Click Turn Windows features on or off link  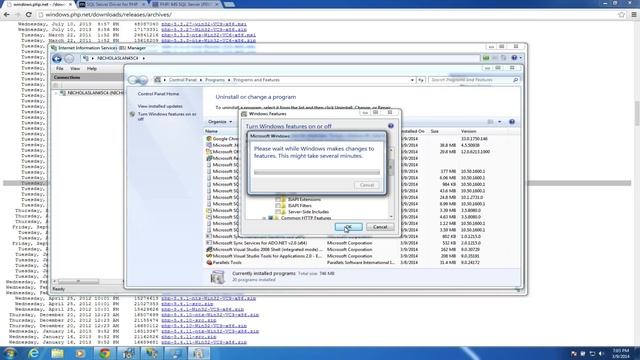pyautogui.click(x=167, y=116)
